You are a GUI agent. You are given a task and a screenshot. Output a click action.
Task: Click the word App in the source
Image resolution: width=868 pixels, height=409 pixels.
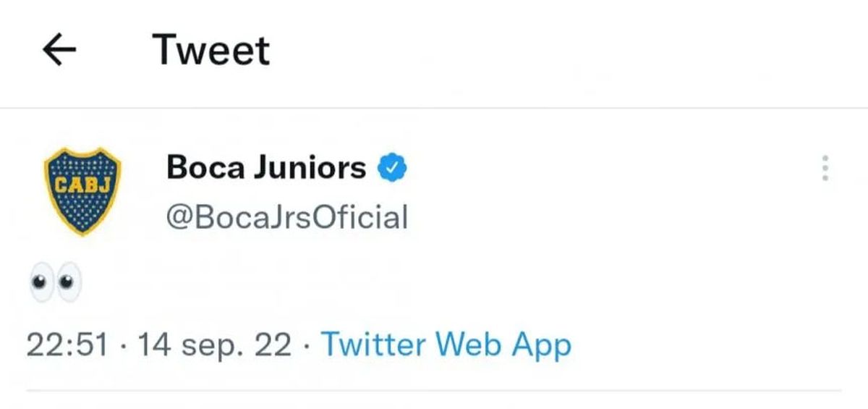(x=542, y=345)
